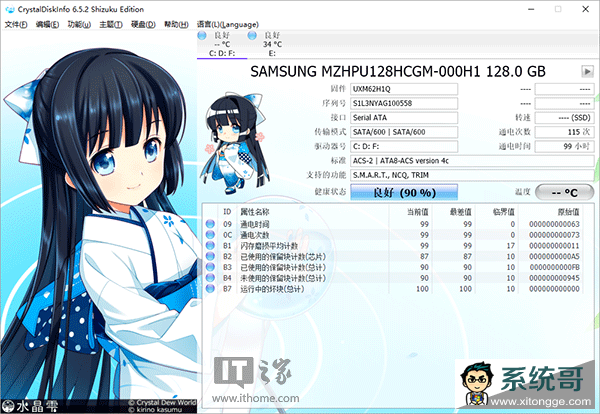The image size is (600, 414).
Task: Click the status orb for attribute B1
Action: [x=210, y=245]
